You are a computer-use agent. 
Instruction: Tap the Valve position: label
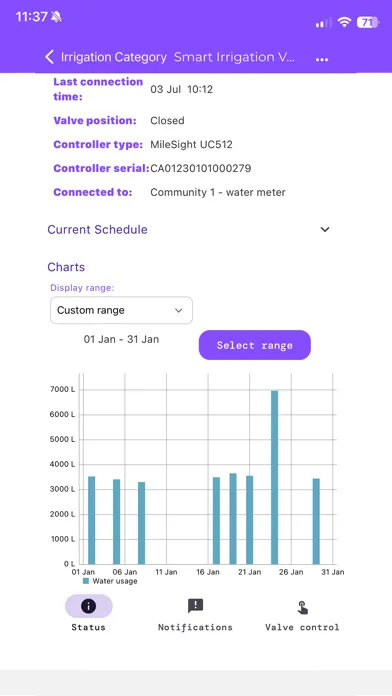(95, 121)
